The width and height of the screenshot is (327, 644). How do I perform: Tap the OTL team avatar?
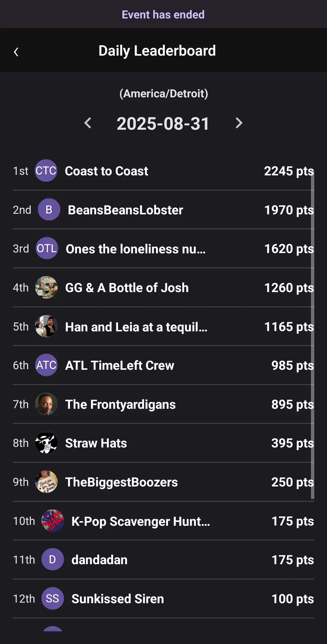(47, 249)
